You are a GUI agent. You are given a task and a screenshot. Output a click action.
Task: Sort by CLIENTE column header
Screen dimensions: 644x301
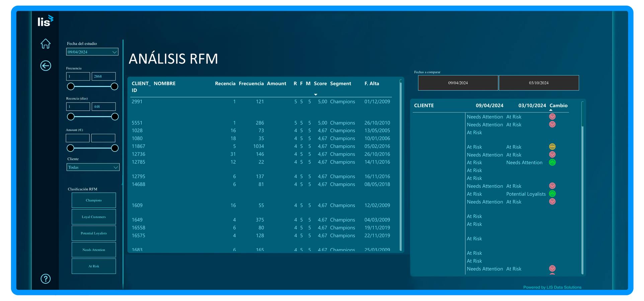click(x=424, y=105)
